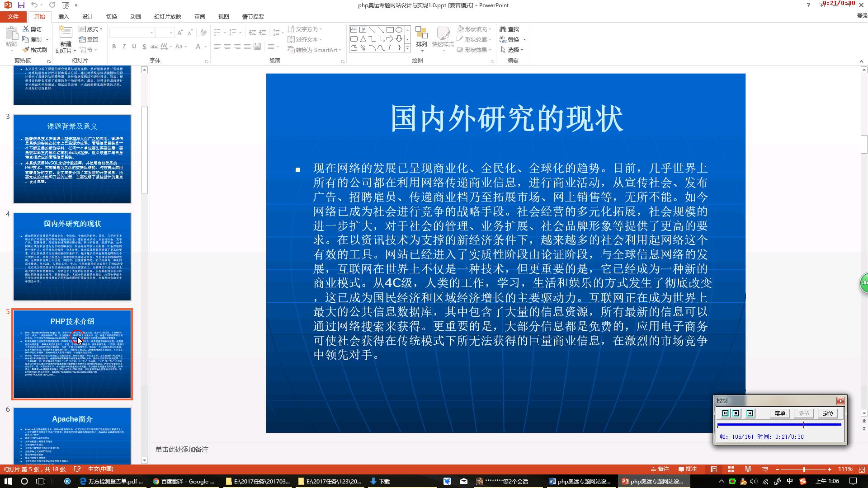This screenshot has width=868, height=488.
Task: Click the New Slide icon
Action: [66, 33]
